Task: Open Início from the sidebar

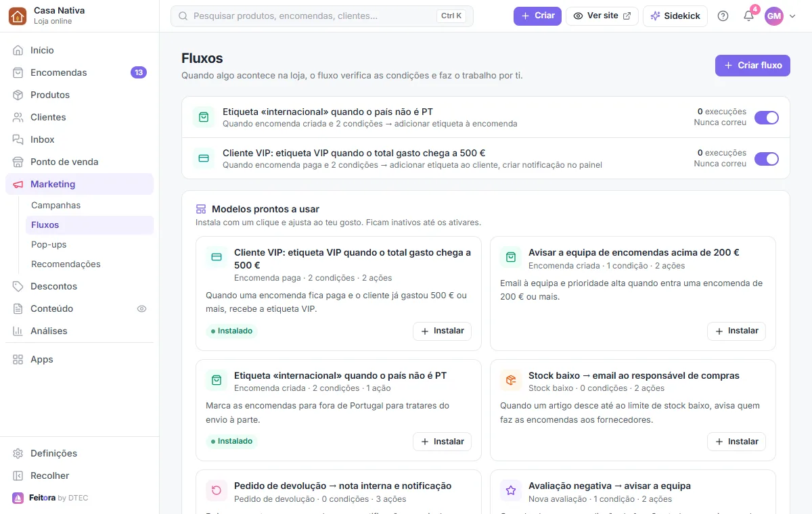Action: pos(79,50)
